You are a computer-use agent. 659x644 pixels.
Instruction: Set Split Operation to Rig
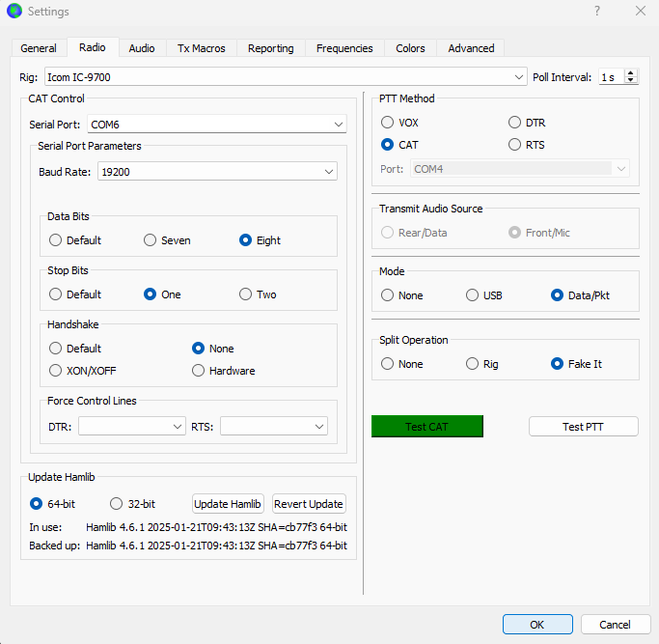473,364
